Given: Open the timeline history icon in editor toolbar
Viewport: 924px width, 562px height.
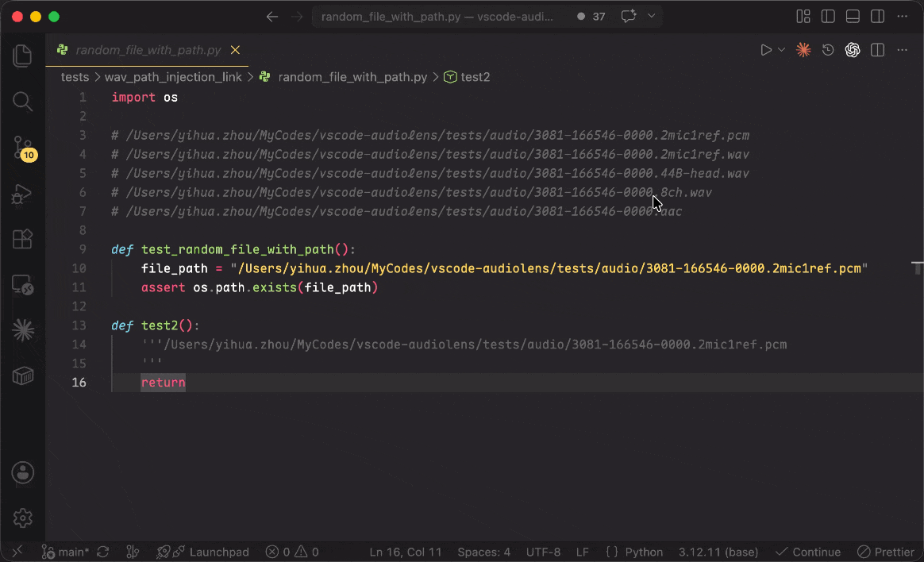Looking at the screenshot, I should (x=828, y=50).
